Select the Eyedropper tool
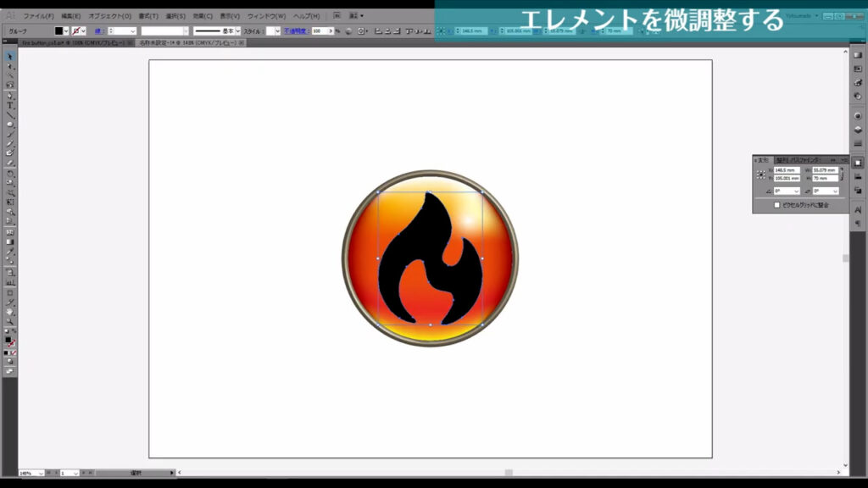 [x=10, y=252]
